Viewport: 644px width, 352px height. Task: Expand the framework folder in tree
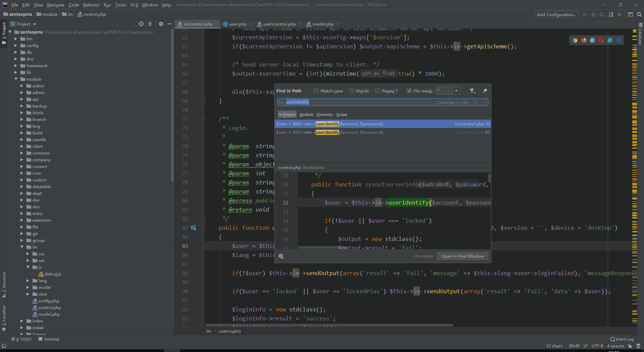[x=16, y=66]
